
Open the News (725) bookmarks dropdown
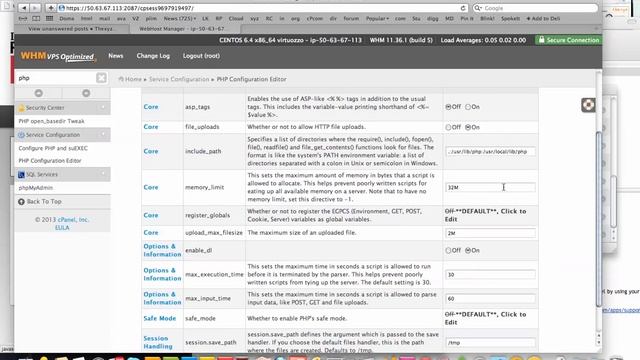click(x=180, y=18)
